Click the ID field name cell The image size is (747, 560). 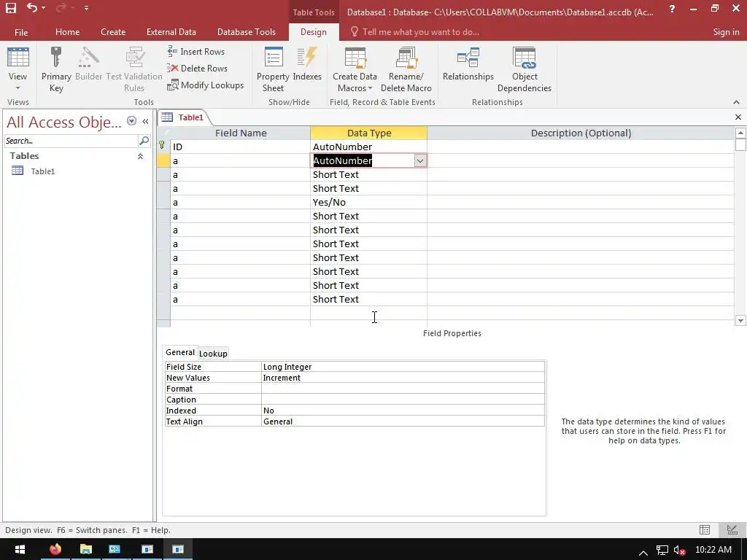[x=241, y=147]
